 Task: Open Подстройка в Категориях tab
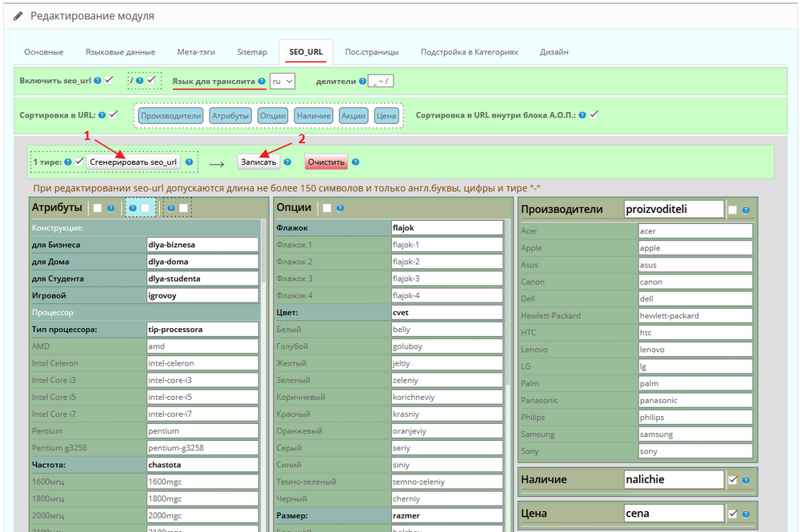(x=470, y=52)
